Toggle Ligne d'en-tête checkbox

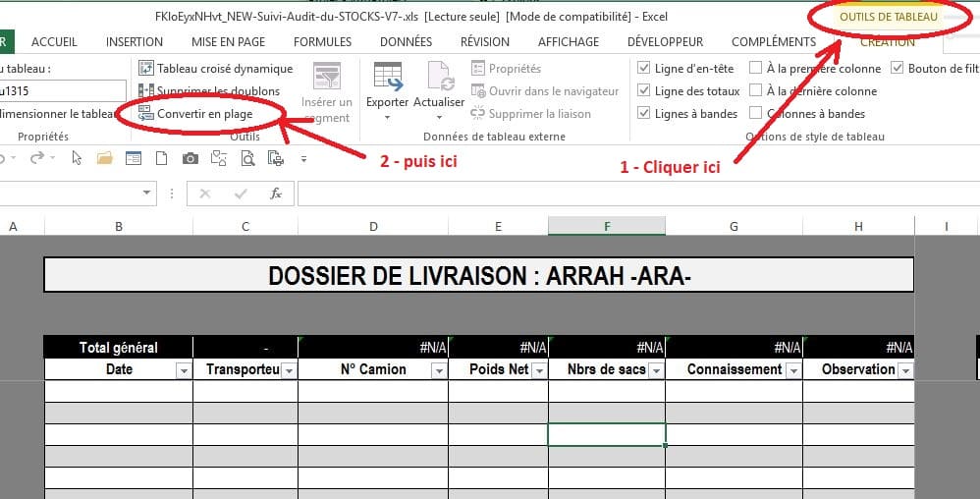(644, 68)
